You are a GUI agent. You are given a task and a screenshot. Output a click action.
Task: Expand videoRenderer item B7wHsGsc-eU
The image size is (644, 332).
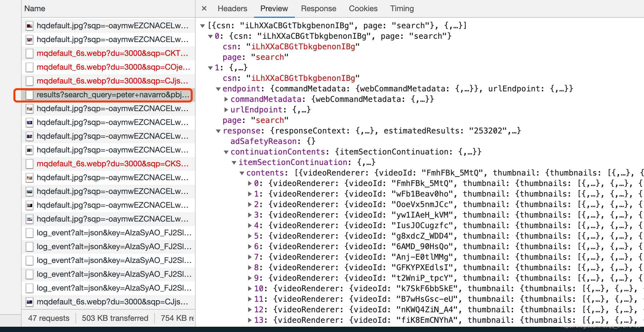pyautogui.click(x=250, y=299)
